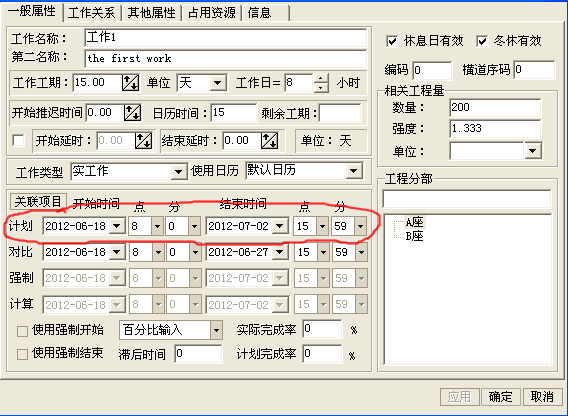This screenshot has width=568, height=416.
Task: Open the 对比 end date 2012-06-27 dropdown
Action: click(280, 252)
